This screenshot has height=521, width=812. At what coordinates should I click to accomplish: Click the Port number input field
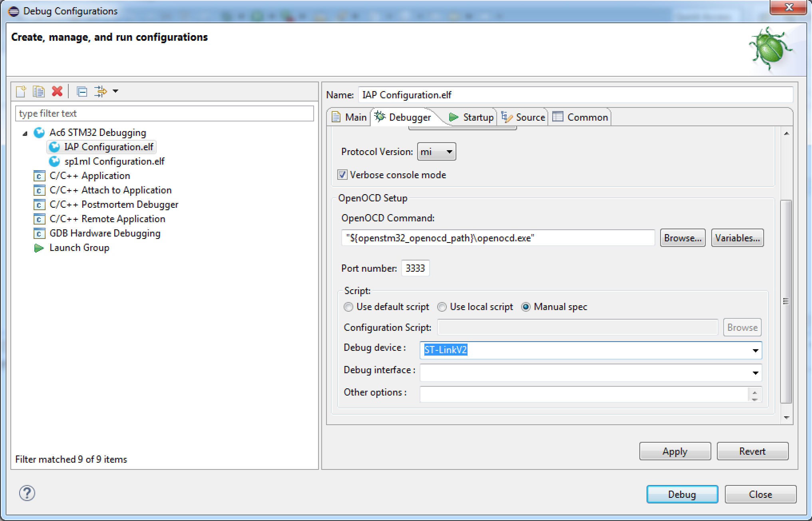415,268
